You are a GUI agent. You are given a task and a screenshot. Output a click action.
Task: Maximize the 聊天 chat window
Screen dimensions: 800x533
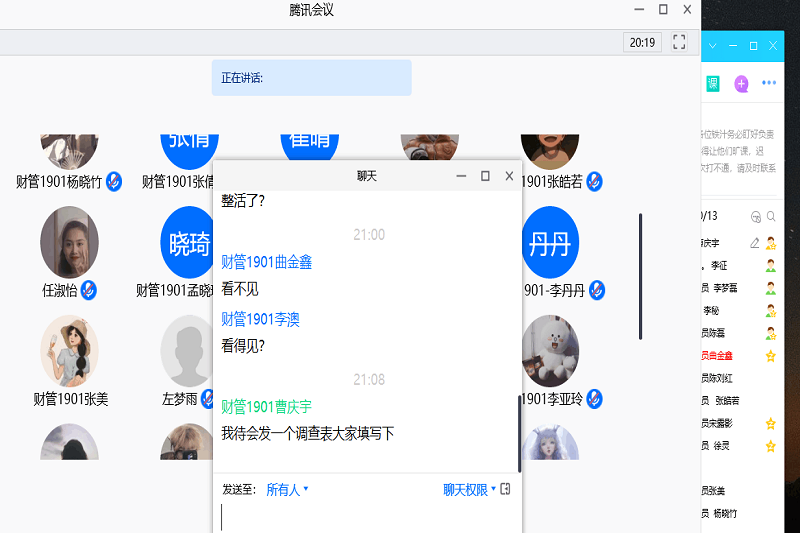(x=485, y=176)
